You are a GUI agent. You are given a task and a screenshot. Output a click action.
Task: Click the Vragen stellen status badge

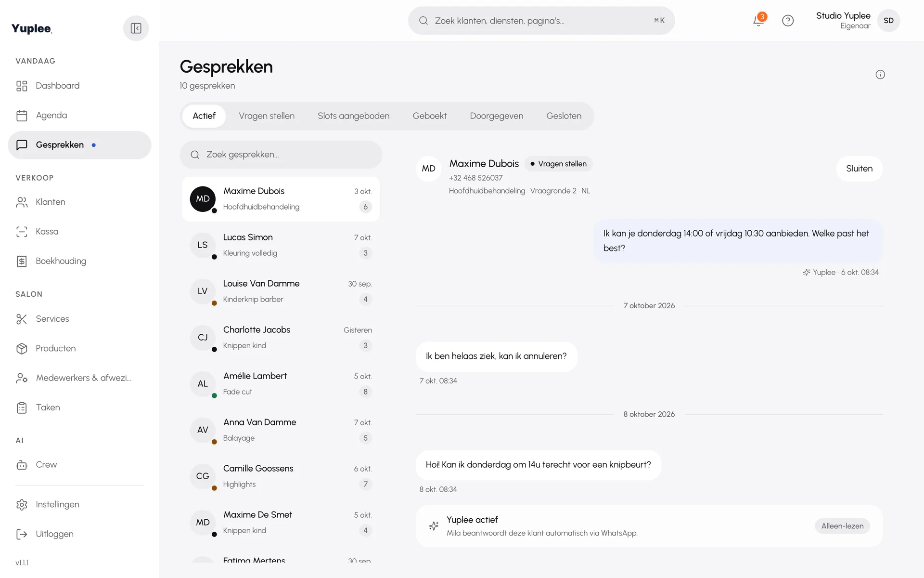coord(558,164)
